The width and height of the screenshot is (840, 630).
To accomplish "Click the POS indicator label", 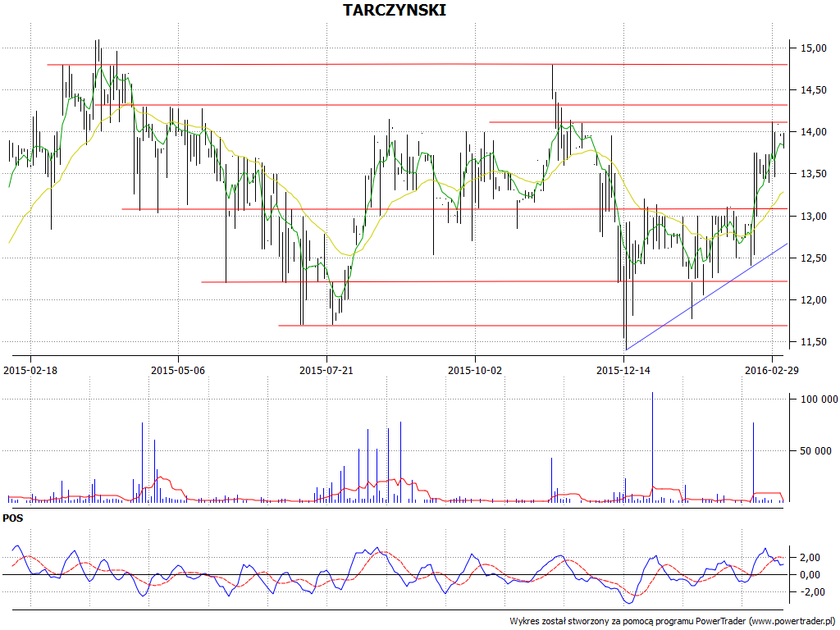I will (x=13, y=518).
